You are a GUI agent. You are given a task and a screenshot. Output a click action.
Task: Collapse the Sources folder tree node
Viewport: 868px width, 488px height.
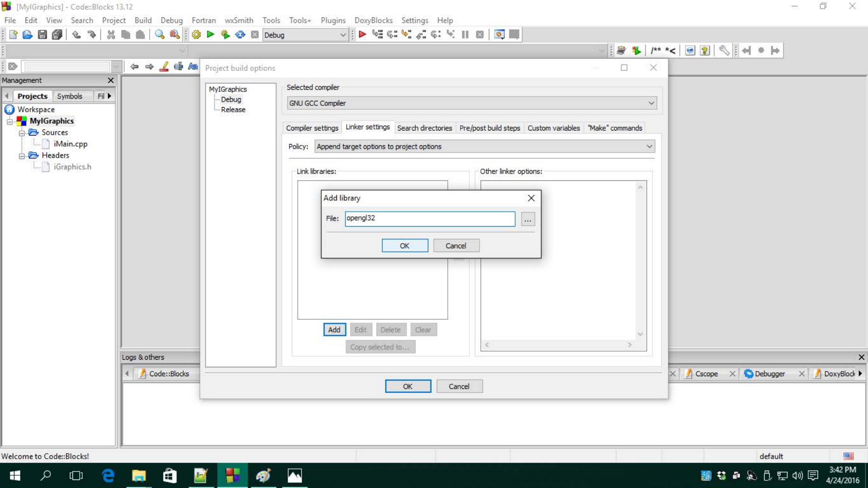click(22, 133)
